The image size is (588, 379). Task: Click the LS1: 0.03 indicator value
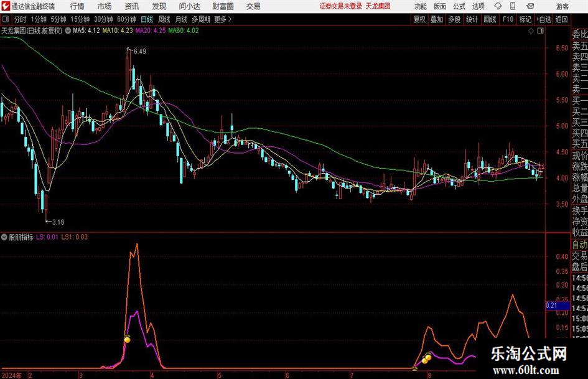(74, 236)
